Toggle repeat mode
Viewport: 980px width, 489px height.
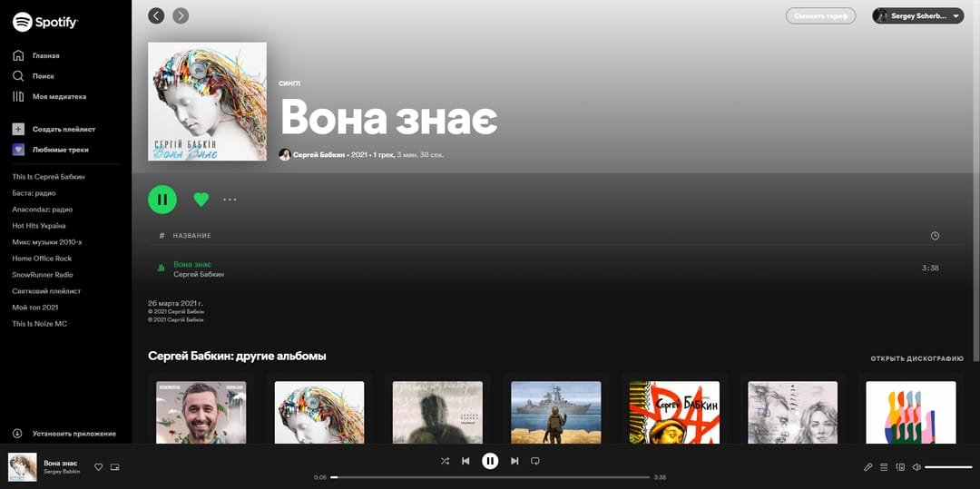point(535,461)
